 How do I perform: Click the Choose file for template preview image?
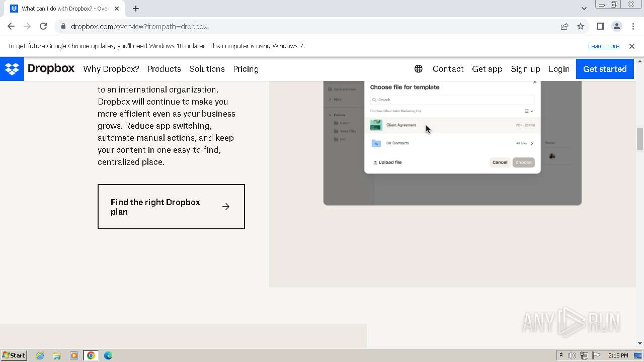(452, 143)
